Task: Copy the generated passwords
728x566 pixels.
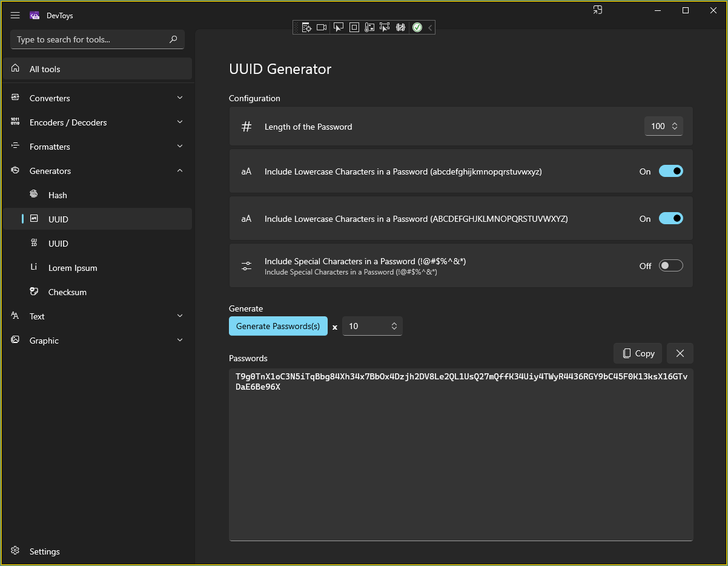Action: (637, 353)
